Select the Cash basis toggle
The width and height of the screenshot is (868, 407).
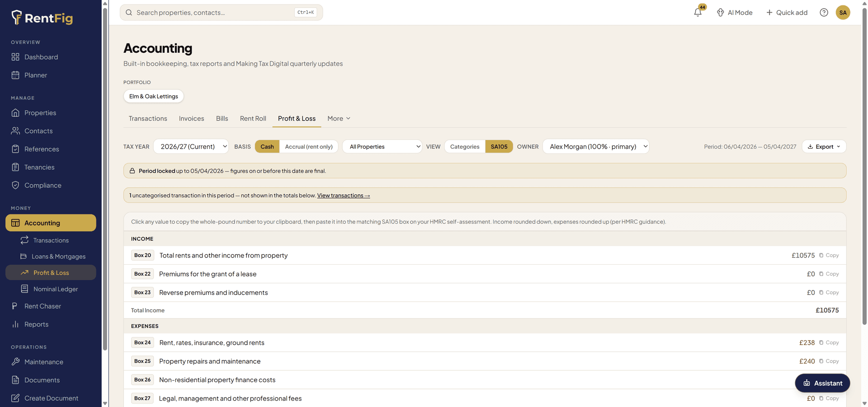(267, 146)
